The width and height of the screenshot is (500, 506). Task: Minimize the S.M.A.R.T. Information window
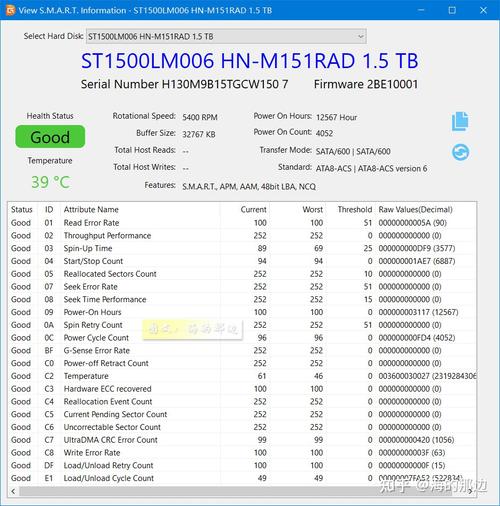point(421,10)
